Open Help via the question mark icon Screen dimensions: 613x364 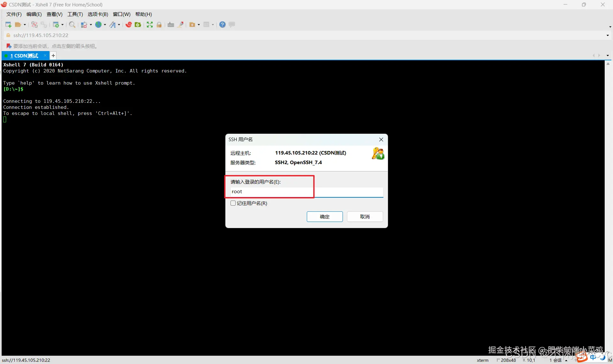click(x=223, y=25)
